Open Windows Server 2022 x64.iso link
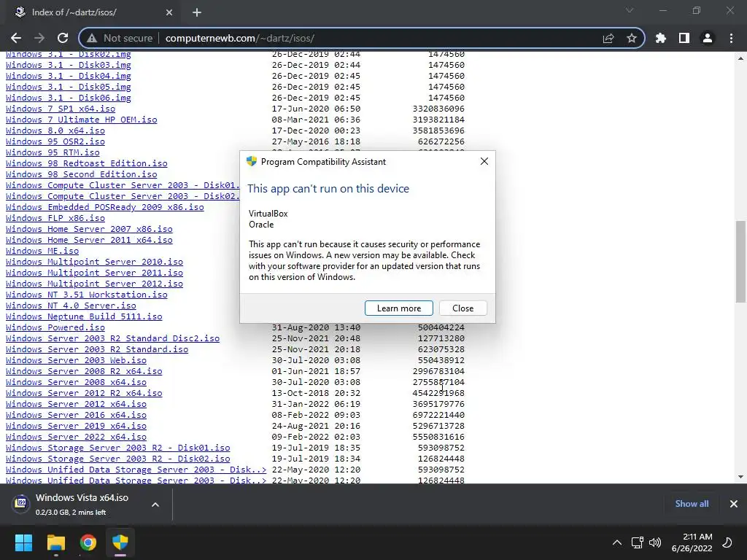Viewport: 747px width, 560px height. click(x=76, y=437)
